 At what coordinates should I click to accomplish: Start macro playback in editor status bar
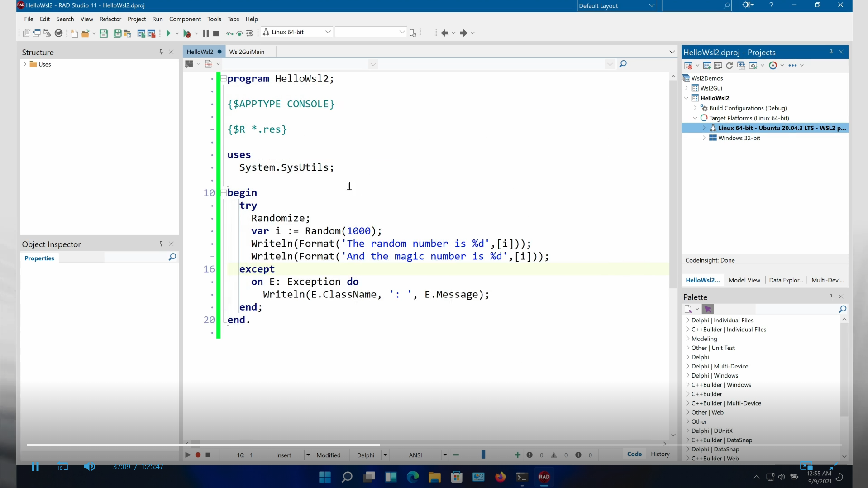coord(188,455)
